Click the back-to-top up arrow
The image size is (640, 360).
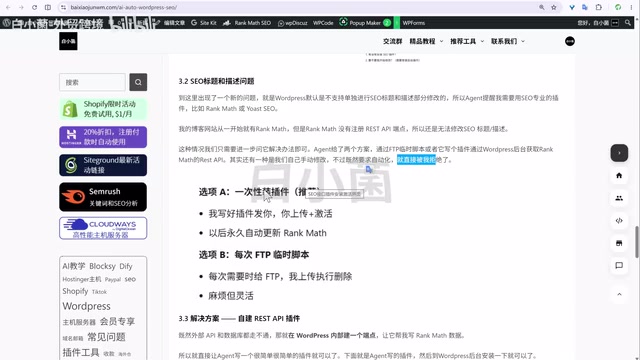pyautogui.click(x=619, y=294)
